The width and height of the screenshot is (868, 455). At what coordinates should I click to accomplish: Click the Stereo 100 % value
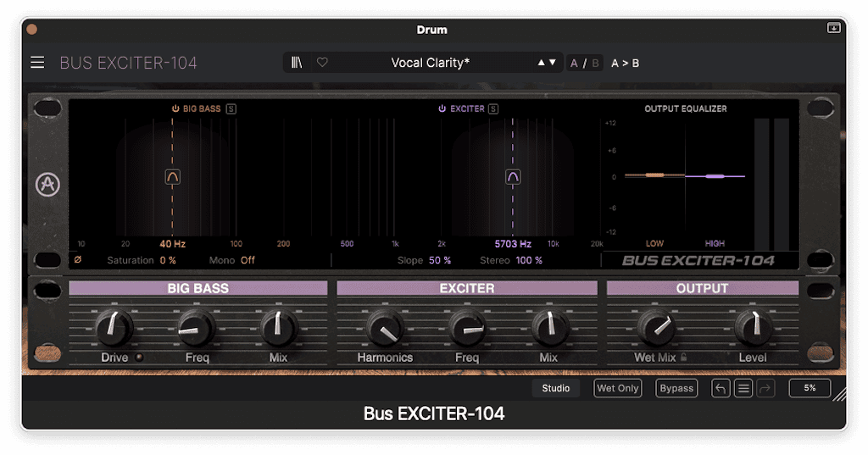tap(529, 260)
